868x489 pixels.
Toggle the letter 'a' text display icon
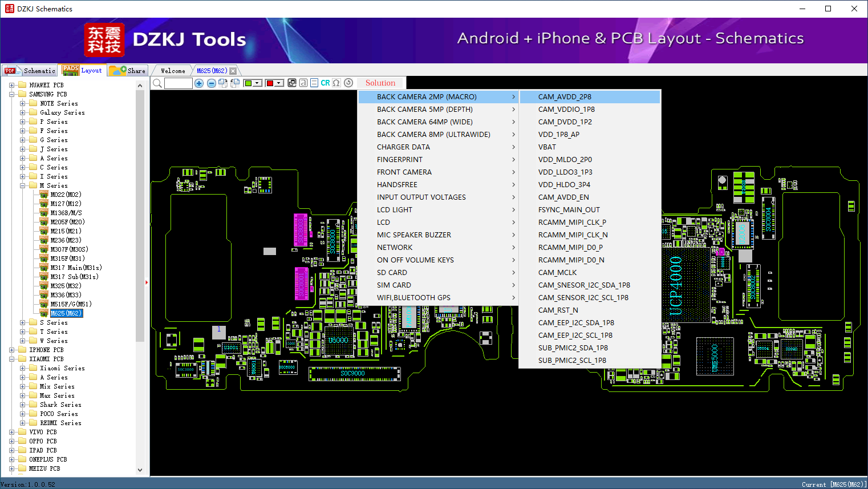(x=303, y=83)
